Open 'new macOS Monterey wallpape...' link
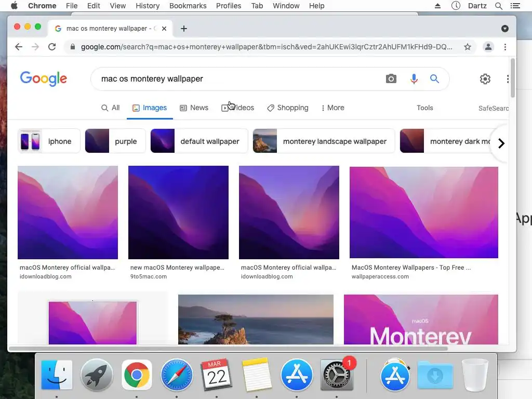Image resolution: width=532 pixels, height=399 pixels. click(x=177, y=268)
